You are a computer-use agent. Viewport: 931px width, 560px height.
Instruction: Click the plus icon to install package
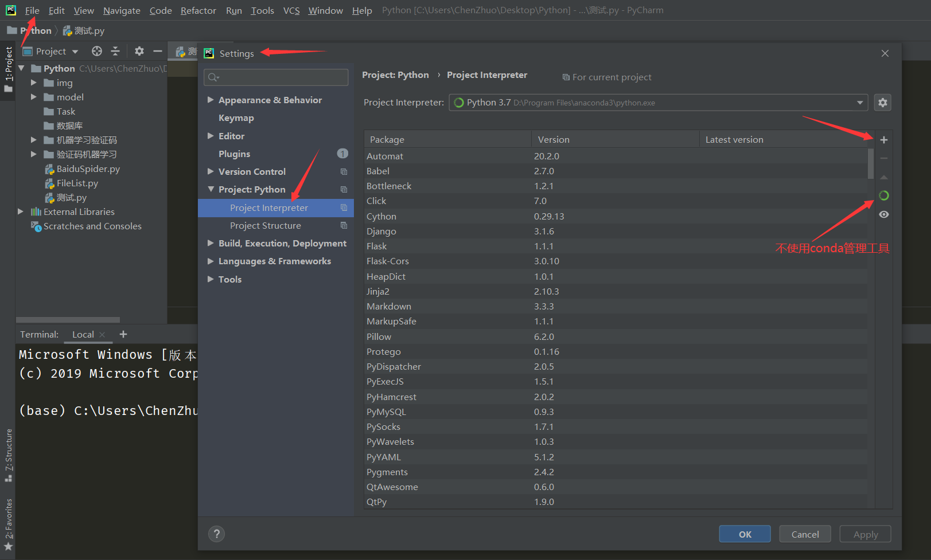click(x=883, y=140)
